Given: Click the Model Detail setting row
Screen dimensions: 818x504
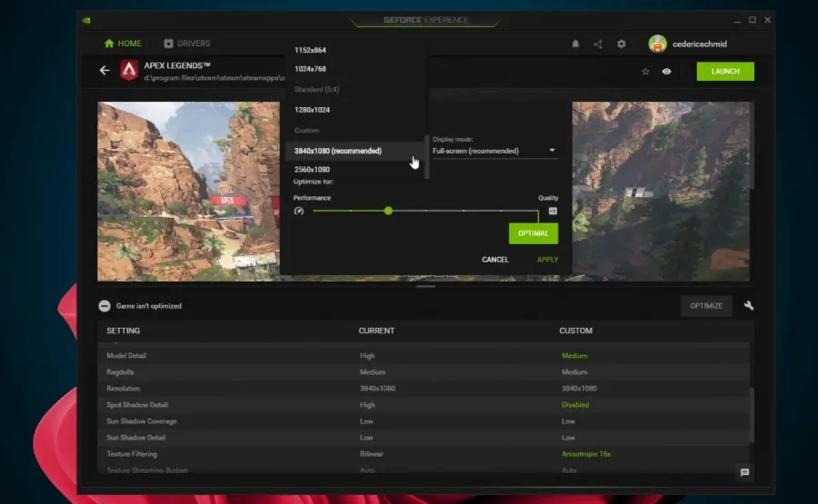Looking at the screenshot, I should click(x=424, y=355).
